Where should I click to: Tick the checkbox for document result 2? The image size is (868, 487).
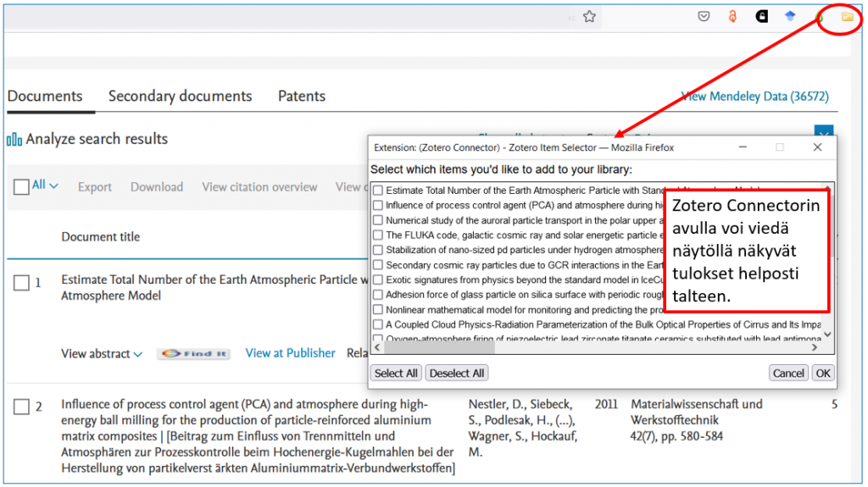(x=21, y=407)
